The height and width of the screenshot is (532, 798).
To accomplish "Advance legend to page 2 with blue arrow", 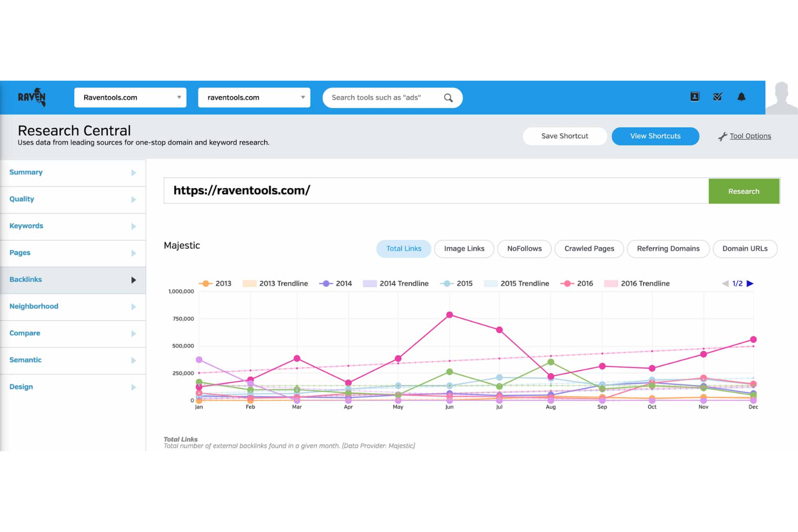I will tap(751, 283).
